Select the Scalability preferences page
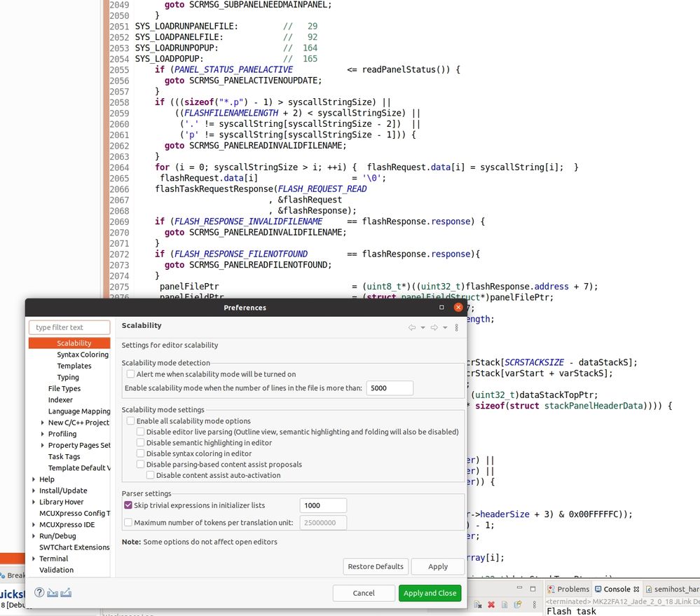The height and width of the screenshot is (616, 700). pos(74,343)
